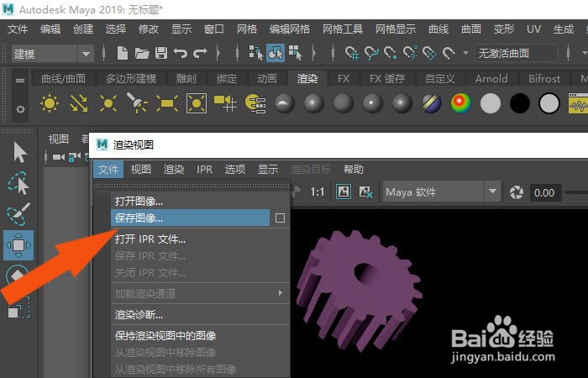Click the Open Scene folder icon
The height and width of the screenshot is (378, 588).
point(142,53)
